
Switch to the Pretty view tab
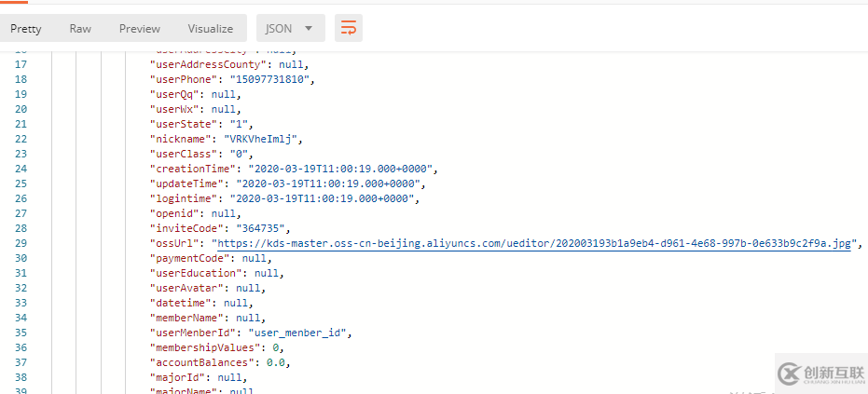tap(26, 29)
